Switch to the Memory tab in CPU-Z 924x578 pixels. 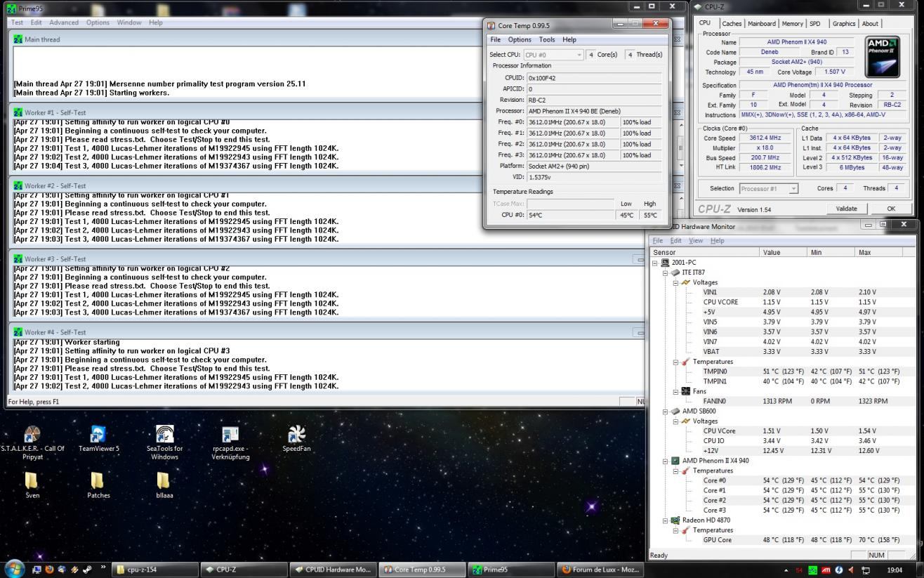coord(792,24)
